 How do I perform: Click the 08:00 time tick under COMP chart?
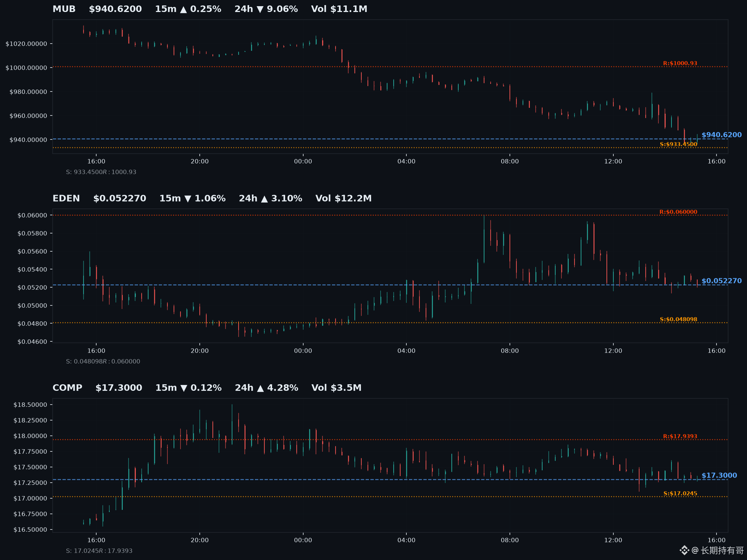pyautogui.click(x=510, y=540)
